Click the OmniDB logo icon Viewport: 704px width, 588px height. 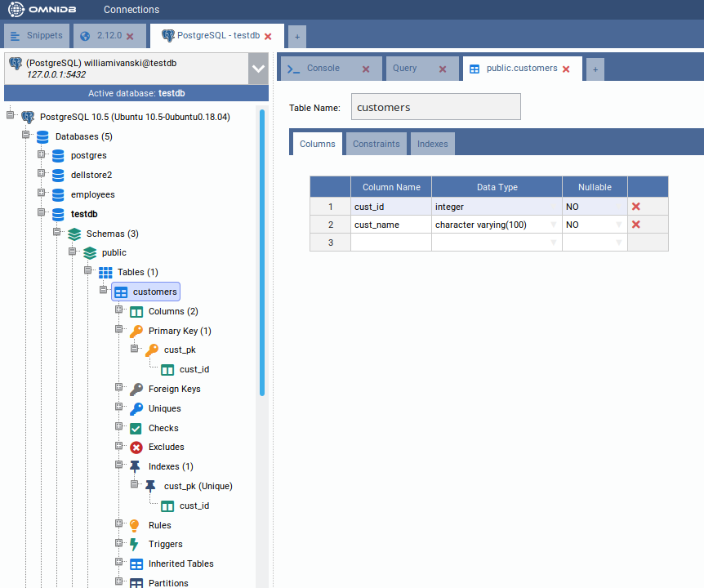(x=16, y=10)
